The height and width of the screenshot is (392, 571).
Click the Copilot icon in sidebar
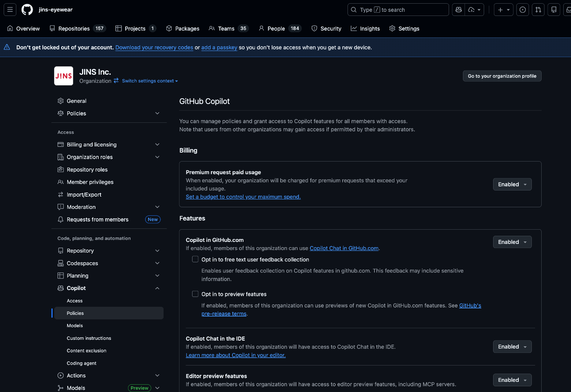click(61, 288)
